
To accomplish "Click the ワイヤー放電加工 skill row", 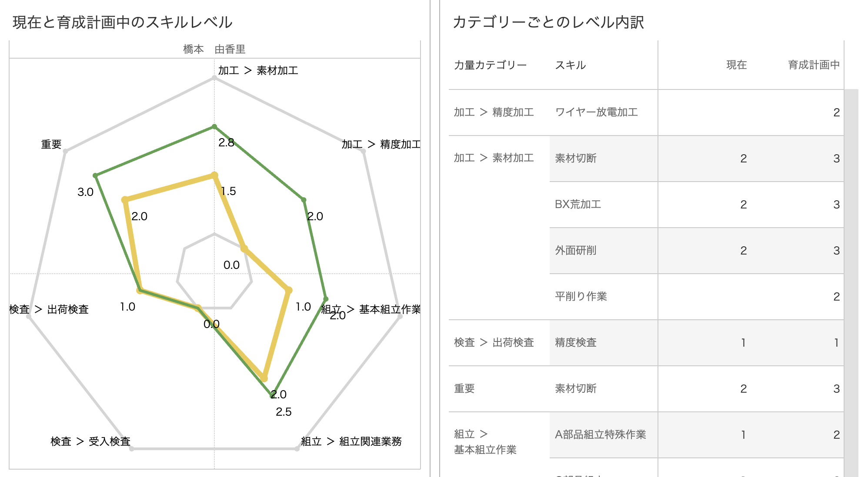I will 596,113.
